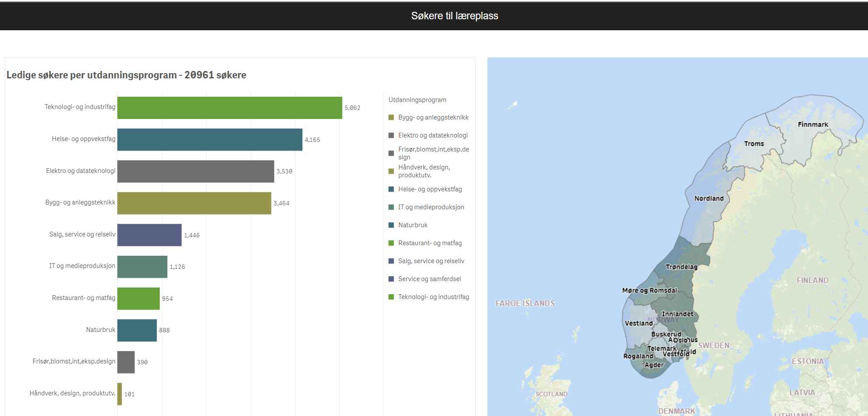868x416 pixels.
Task: Select Service og samferdsel legend label
Action: pyautogui.click(x=430, y=279)
